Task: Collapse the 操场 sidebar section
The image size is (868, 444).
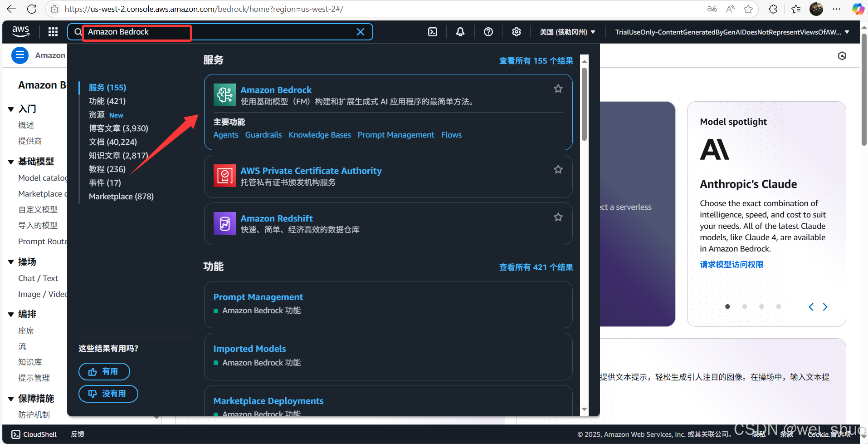Action: (11, 262)
